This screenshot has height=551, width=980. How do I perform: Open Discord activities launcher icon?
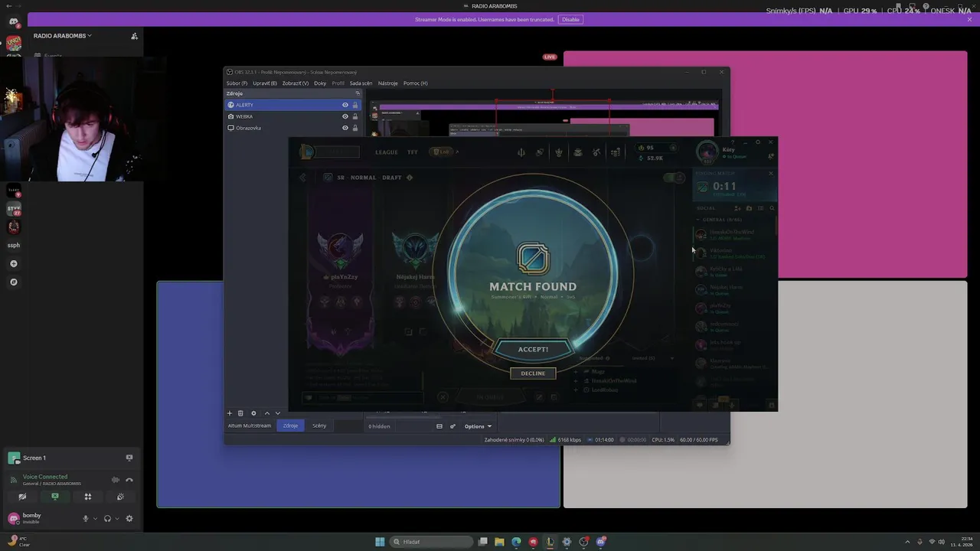click(87, 497)
